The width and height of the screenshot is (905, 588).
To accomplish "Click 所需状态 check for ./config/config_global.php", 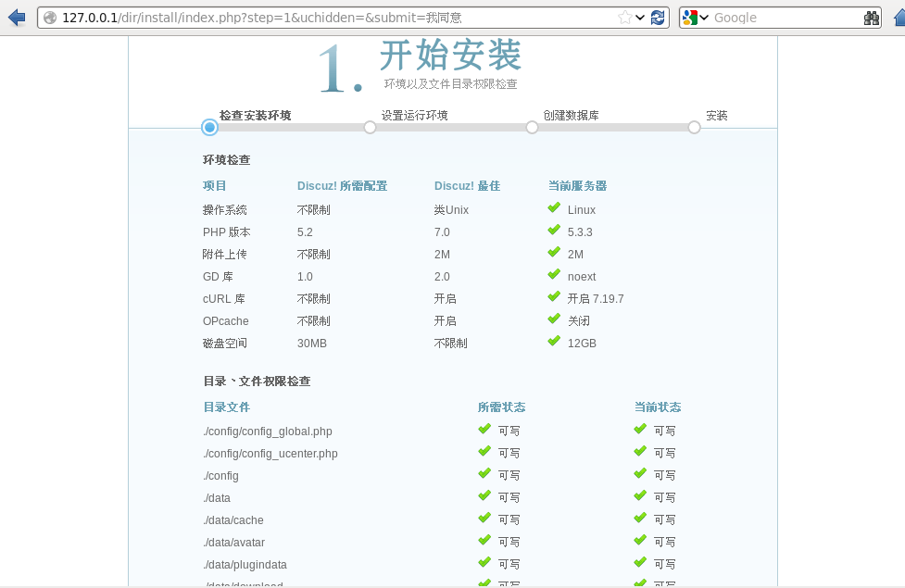I will [484, 429].
